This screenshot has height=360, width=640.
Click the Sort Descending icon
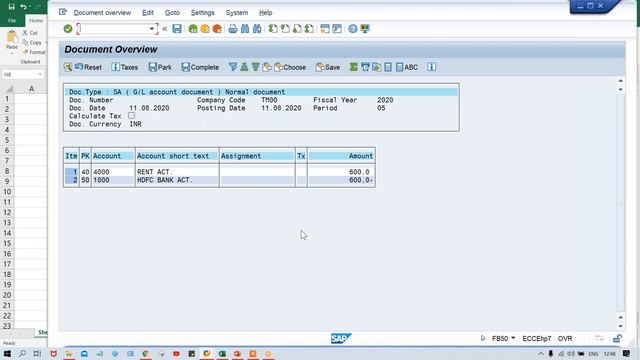click(x=256, y=67)
